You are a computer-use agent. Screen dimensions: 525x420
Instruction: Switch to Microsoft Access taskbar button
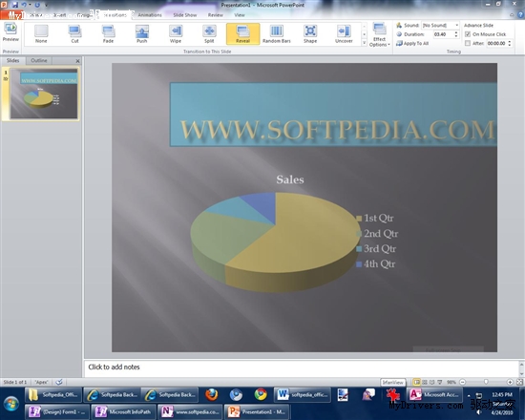point(434,394)
